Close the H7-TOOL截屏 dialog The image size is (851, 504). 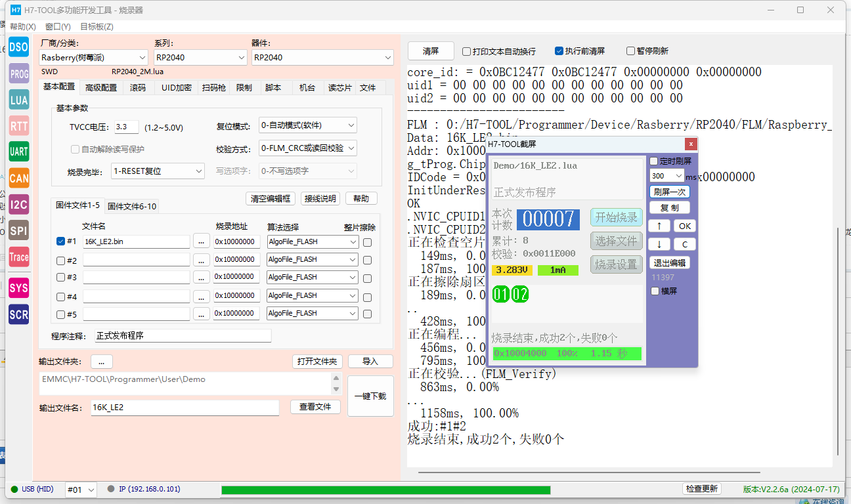690,144
